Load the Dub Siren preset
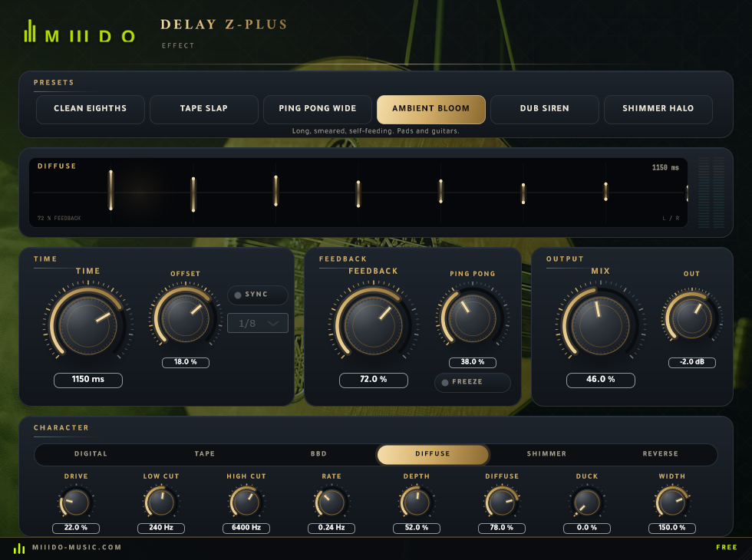Image resolution: width=752 pixels, height=560 pixels. [545, 109]
